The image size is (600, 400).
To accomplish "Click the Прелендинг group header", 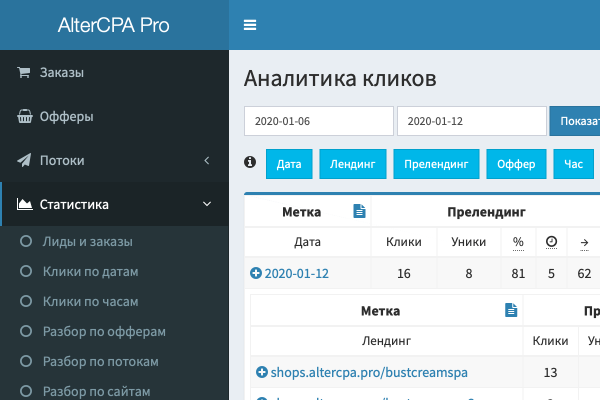I will coord(486,212).
